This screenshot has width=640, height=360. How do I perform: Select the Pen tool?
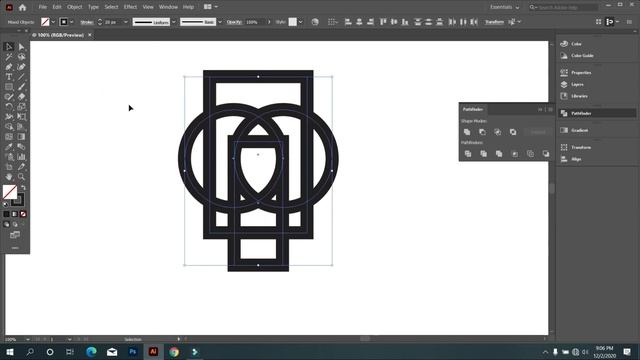point(9,67)
